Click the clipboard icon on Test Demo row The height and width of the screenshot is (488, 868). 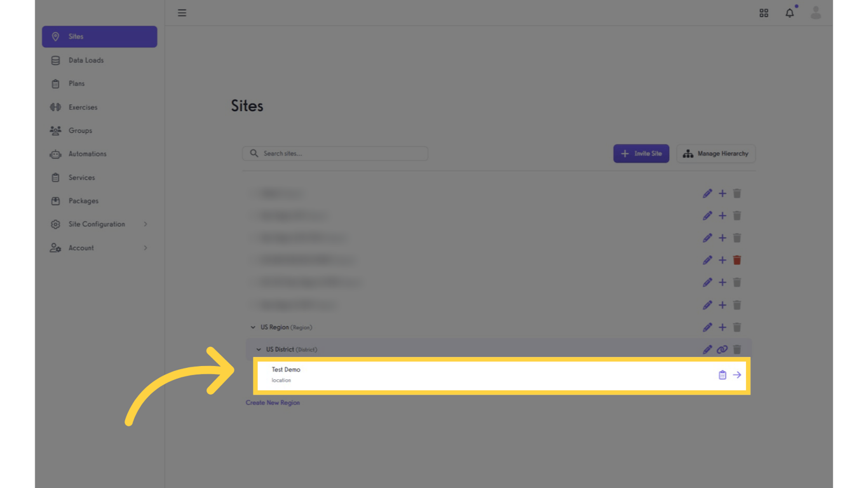click(722, 375)
